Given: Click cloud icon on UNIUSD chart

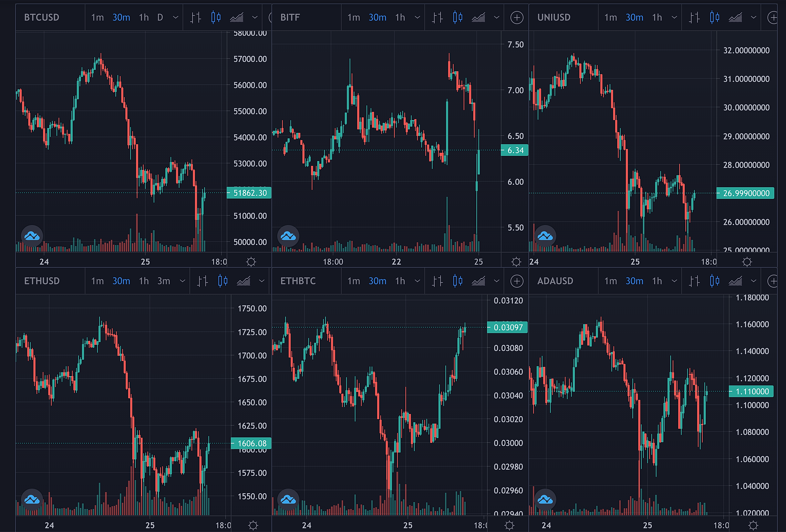Looking at the screenshot, I should tap(545, 236).
